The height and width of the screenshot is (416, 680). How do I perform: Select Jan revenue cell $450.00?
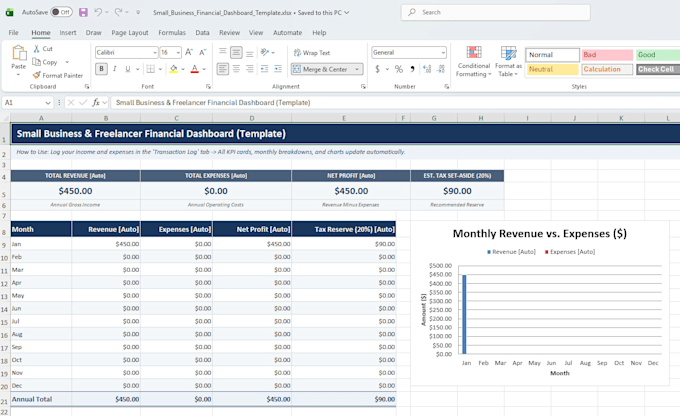pyautogui.click(x=106, y=244)
